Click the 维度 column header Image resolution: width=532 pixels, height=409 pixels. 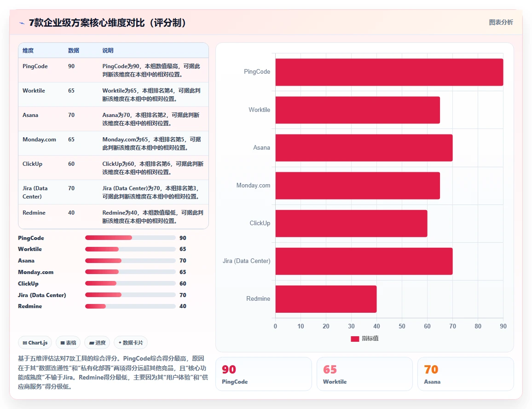pos(28,51)
